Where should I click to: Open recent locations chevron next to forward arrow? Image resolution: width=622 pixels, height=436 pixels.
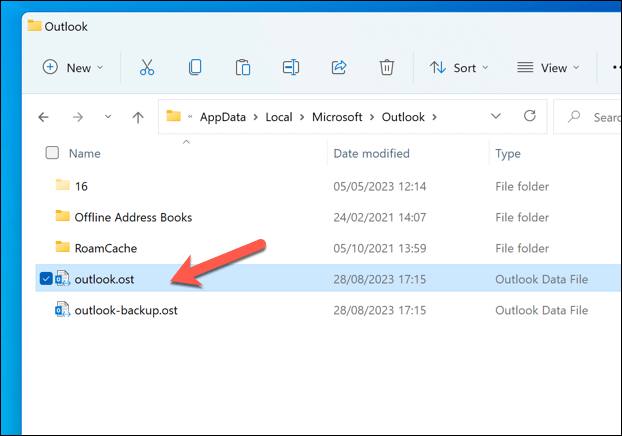pos(108,117)
